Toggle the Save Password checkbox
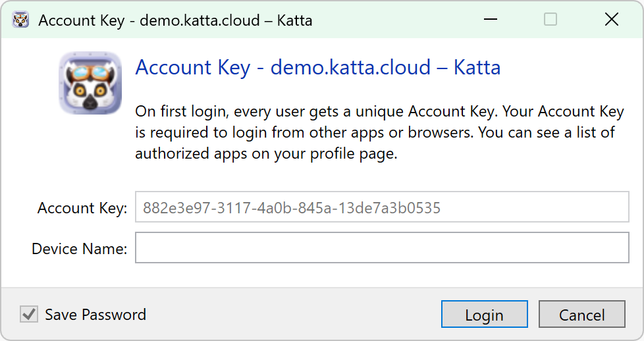The image size is (644, 341). (x=29, y=314)
